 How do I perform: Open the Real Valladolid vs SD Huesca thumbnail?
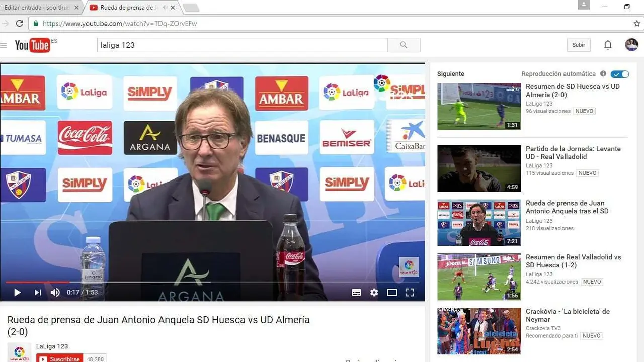[479, 277]
